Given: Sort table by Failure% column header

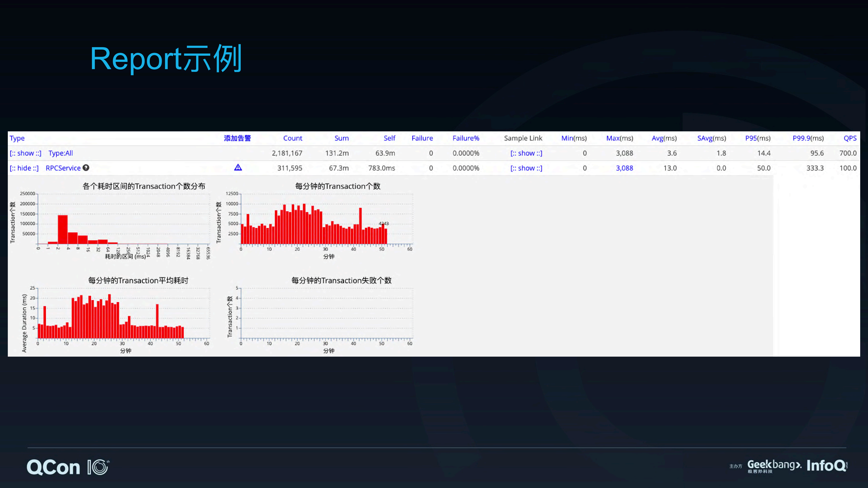Looking at the screenshot, I should point(466,138).
